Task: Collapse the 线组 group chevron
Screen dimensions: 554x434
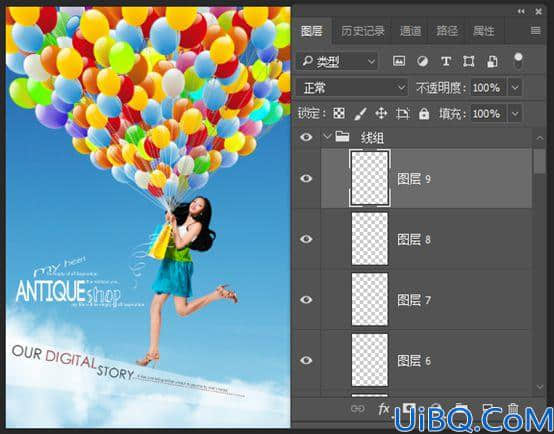Action: [327, 137]
